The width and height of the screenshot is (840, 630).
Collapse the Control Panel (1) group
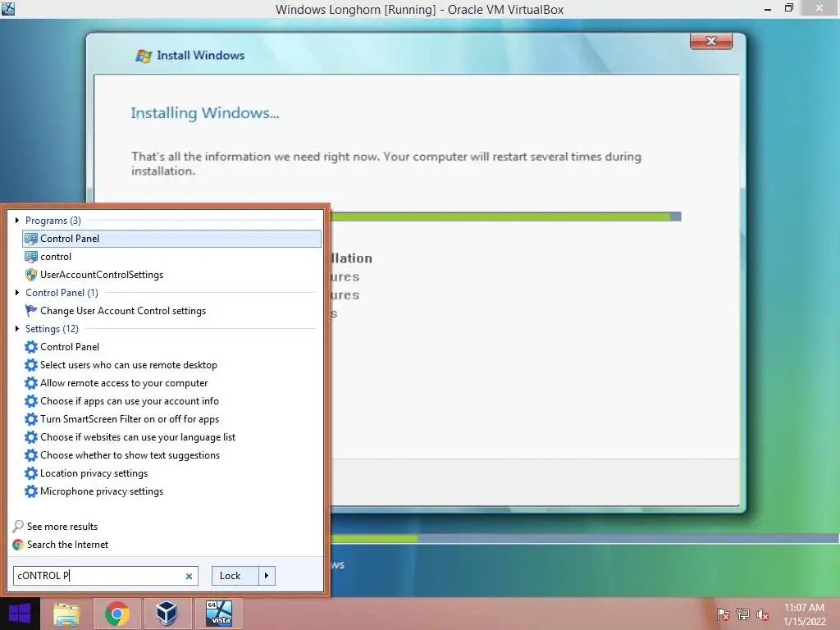(17, 293)
